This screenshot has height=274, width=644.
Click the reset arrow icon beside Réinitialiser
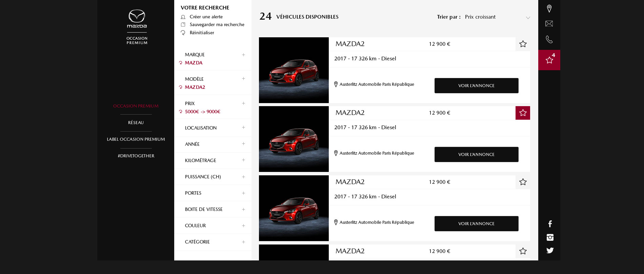183,33
